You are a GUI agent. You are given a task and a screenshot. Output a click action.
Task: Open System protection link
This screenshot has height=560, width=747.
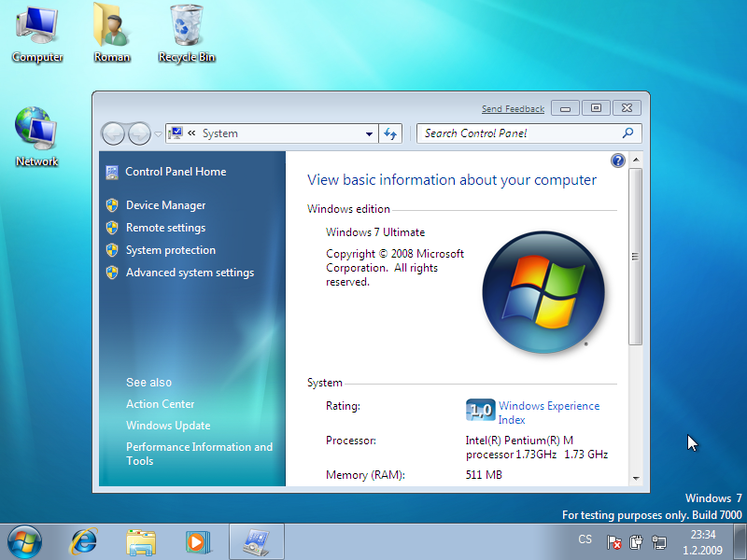click(171, 250)
